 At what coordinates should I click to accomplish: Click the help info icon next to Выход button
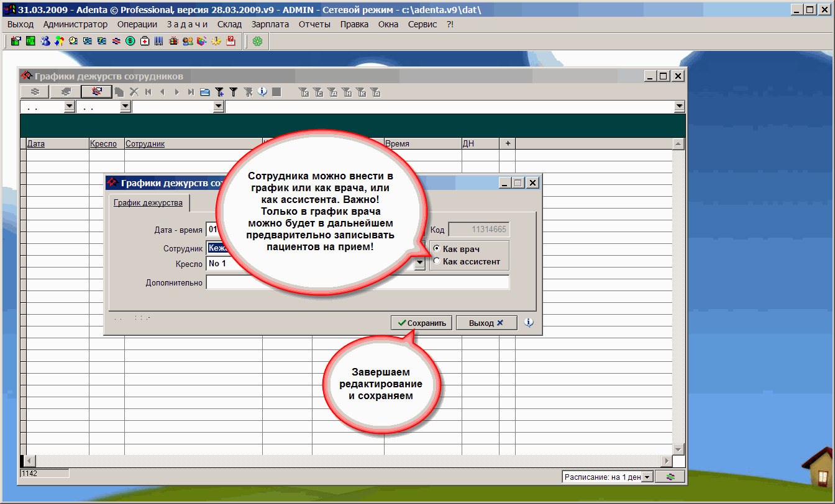click(529, 323)
